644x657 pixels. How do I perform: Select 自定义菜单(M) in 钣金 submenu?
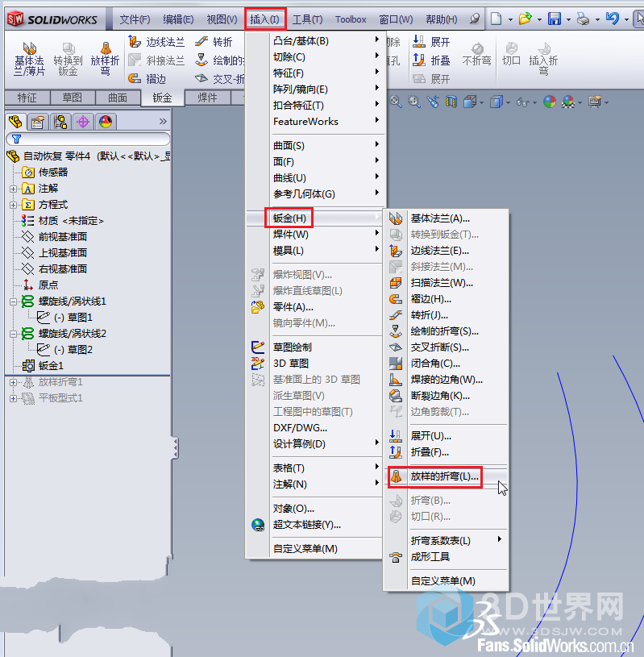tap(446, 580)
